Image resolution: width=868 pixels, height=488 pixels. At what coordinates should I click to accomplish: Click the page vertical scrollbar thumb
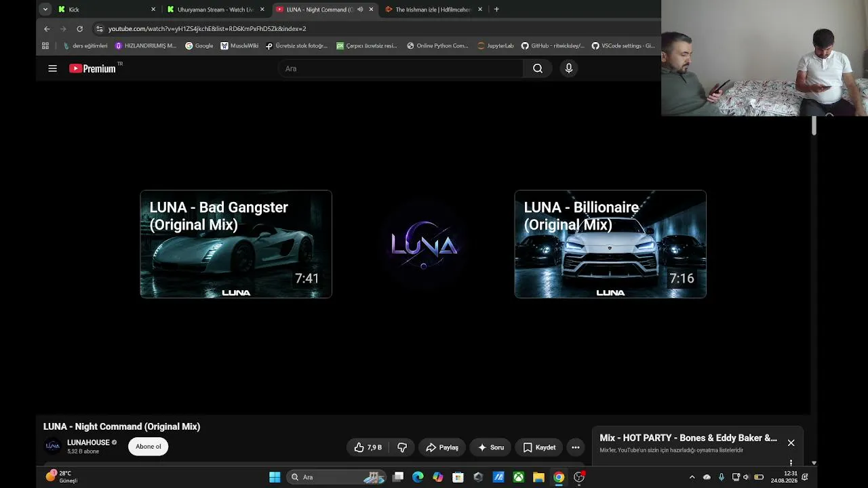point(814,125)
